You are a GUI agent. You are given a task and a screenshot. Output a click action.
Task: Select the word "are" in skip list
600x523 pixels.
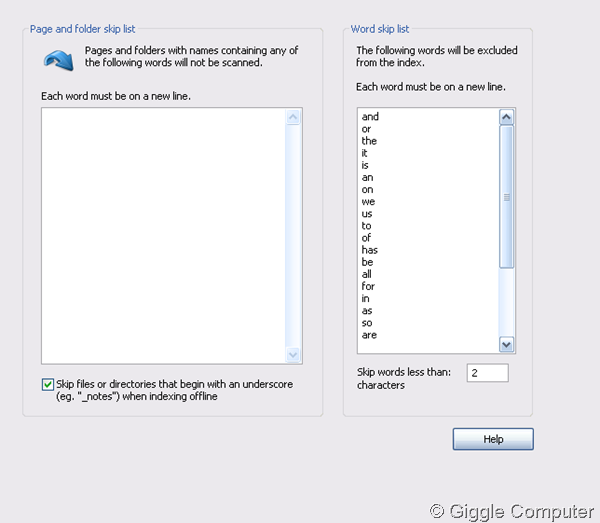pos(369,335)
